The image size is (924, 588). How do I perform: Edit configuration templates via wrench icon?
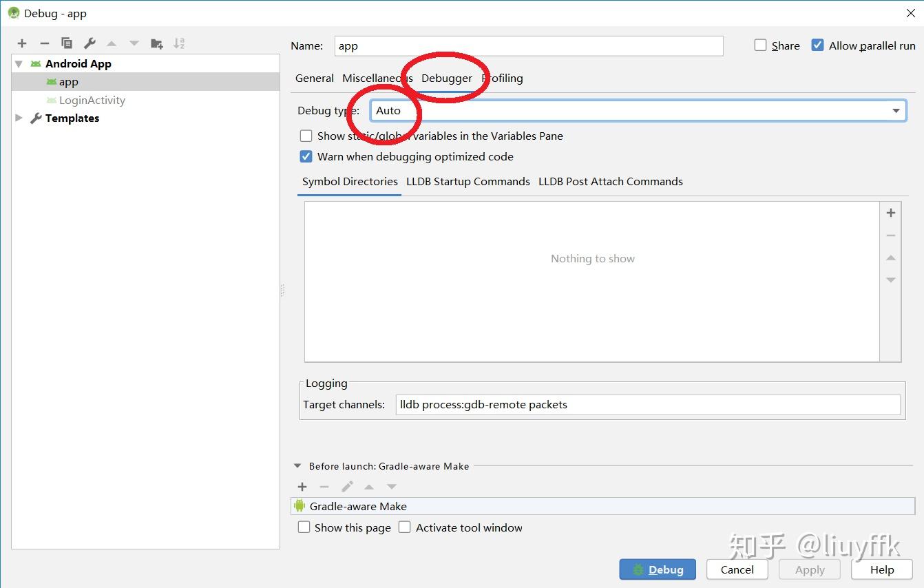coord(89,43)
